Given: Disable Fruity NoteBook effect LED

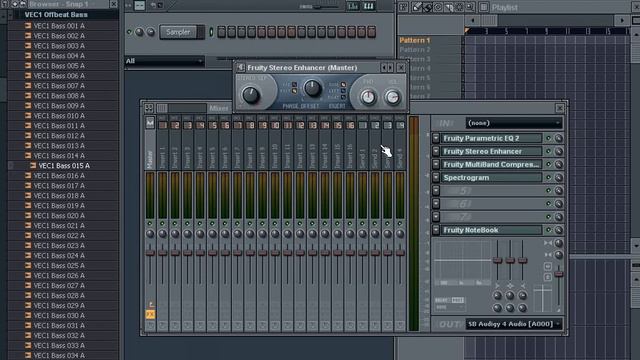Looking at the screenshot, I should tap(549, 230).
